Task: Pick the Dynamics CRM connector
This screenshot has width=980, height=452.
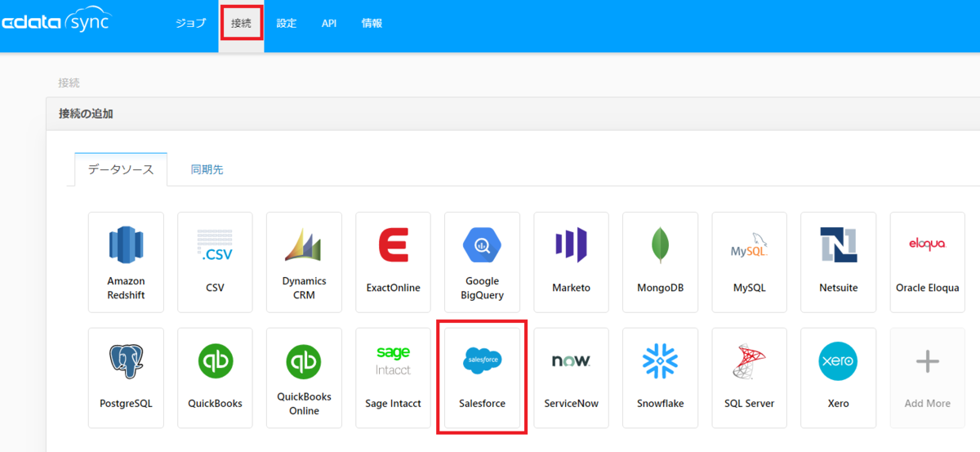Action: (304, 262)
